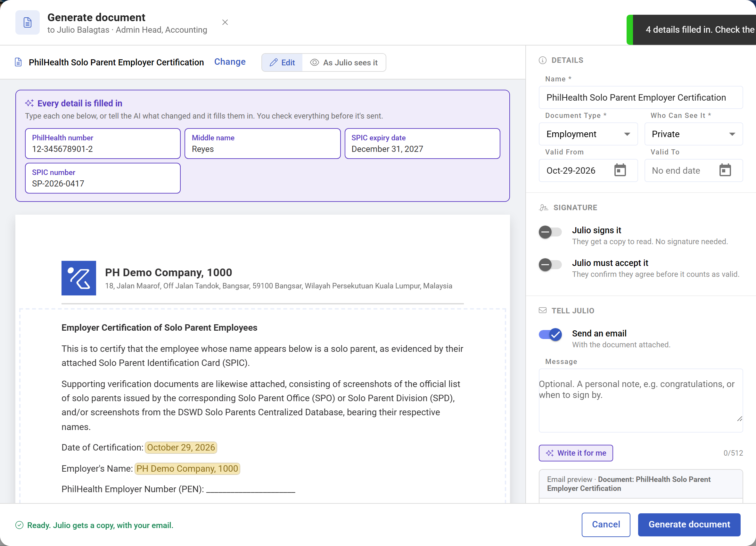Click the Signature section icon
The image size is (756, 546).
[544, 208]
